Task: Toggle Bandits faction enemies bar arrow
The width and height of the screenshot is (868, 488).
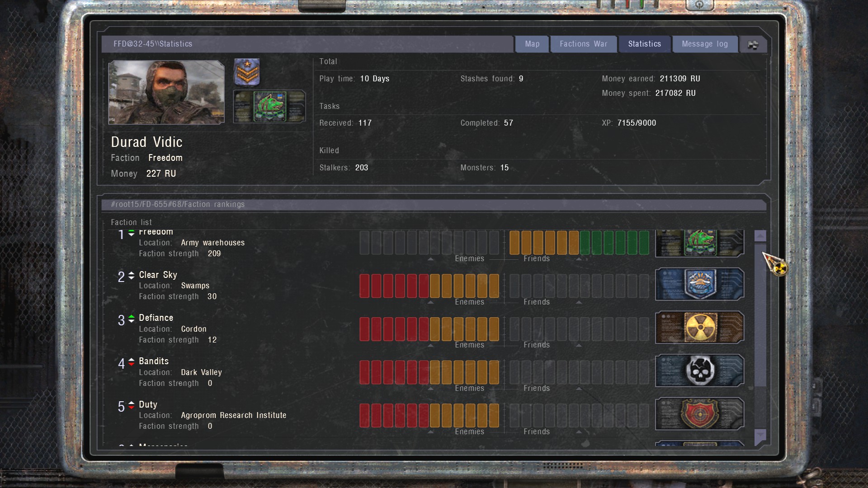Action: [x=430, y=387]
